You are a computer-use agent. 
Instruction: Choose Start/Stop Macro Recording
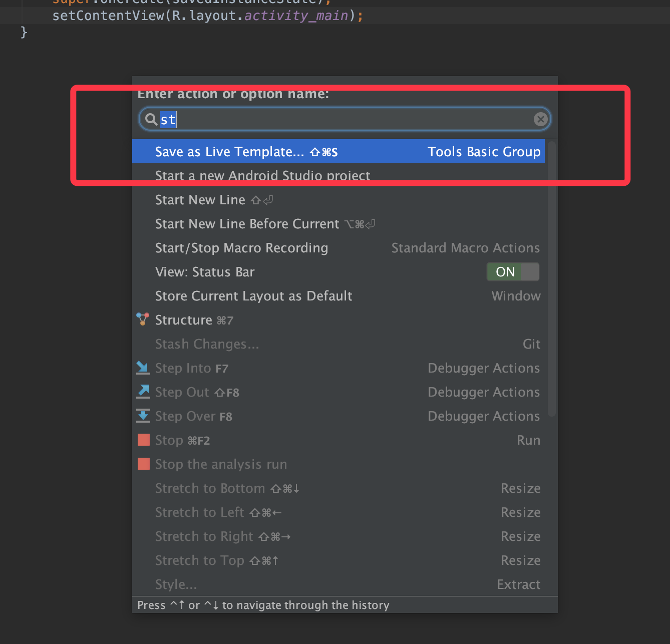[x=339, y=248]
